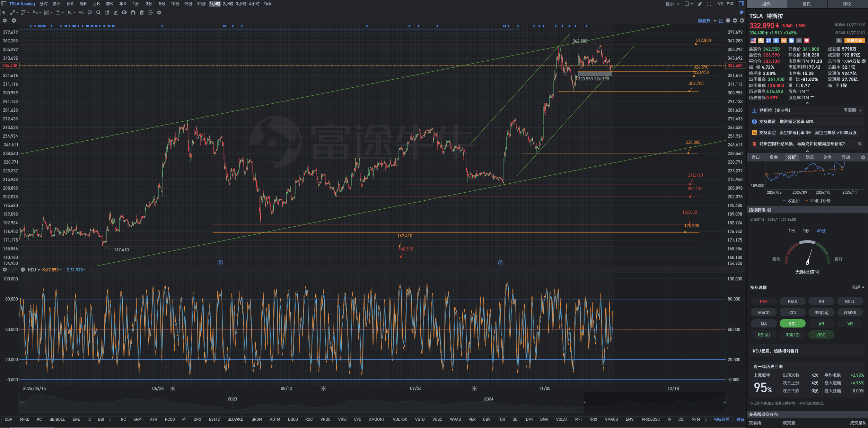Expand the arrow marker tool options

click(74, 13)
